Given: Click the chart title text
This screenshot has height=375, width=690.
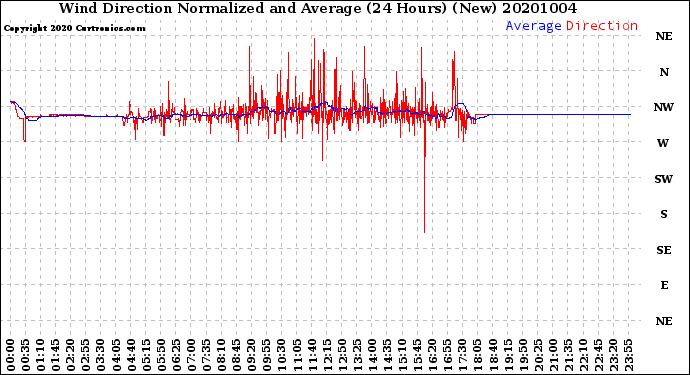Looking at the screenshot, I should pyautogui.click(x=318, y=8).
